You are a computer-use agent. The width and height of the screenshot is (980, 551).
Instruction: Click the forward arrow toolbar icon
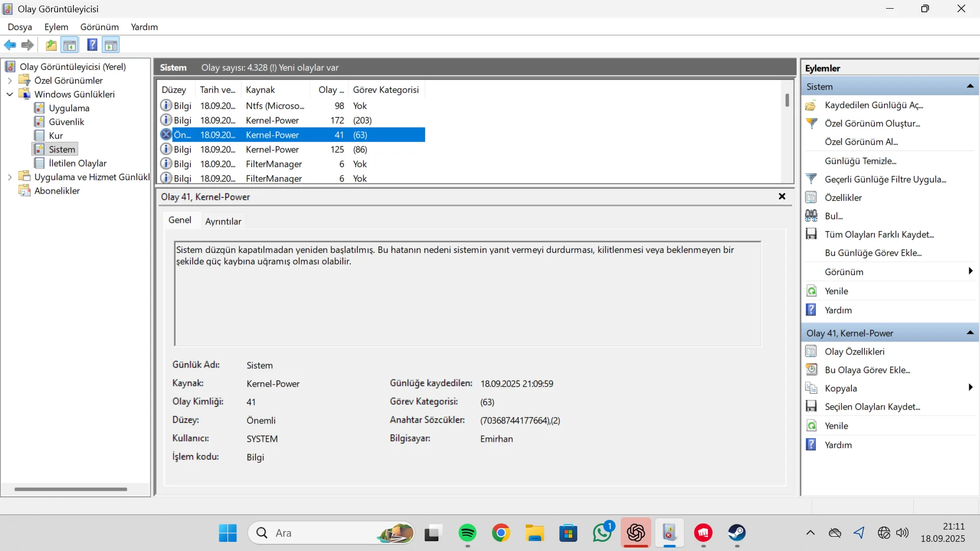(x=28, y=45)
